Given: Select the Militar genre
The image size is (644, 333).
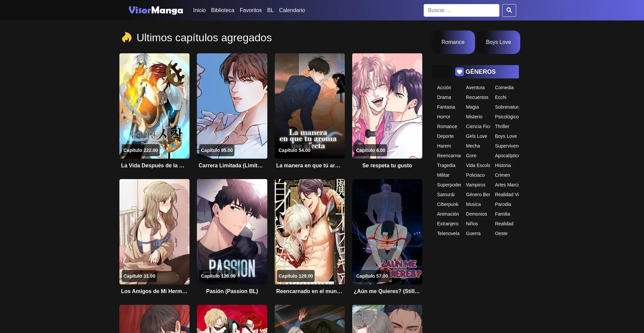Looking at the screenshot, I should 443,175.
